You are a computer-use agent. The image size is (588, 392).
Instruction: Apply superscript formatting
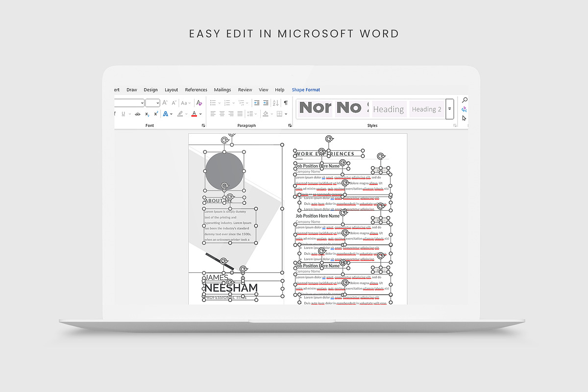point(156,114)
